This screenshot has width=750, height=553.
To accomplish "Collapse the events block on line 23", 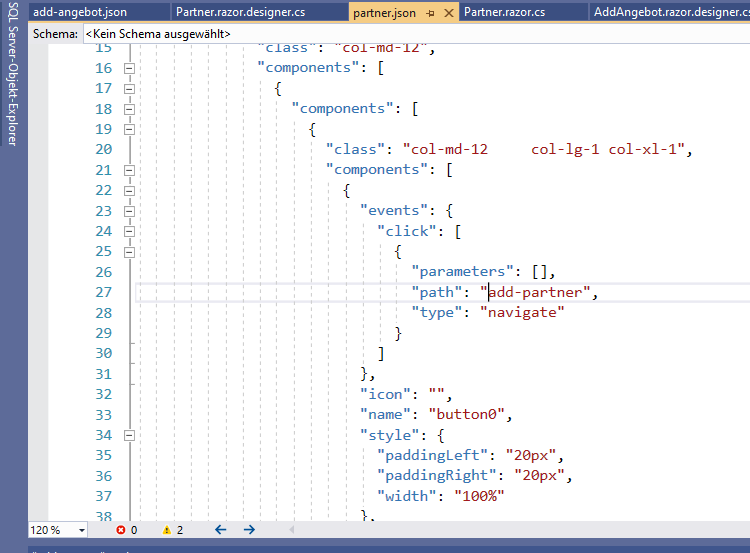I will coord(129,211).
